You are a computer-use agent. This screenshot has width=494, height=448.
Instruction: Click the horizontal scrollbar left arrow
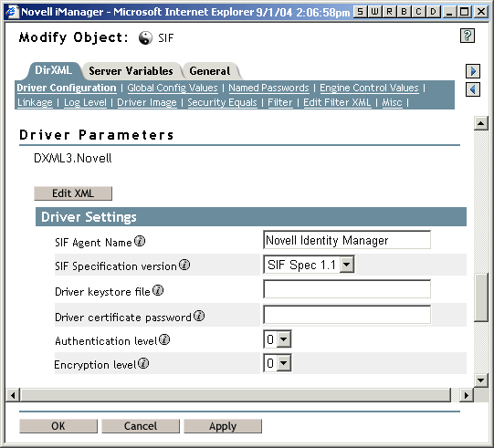point(13,395)
